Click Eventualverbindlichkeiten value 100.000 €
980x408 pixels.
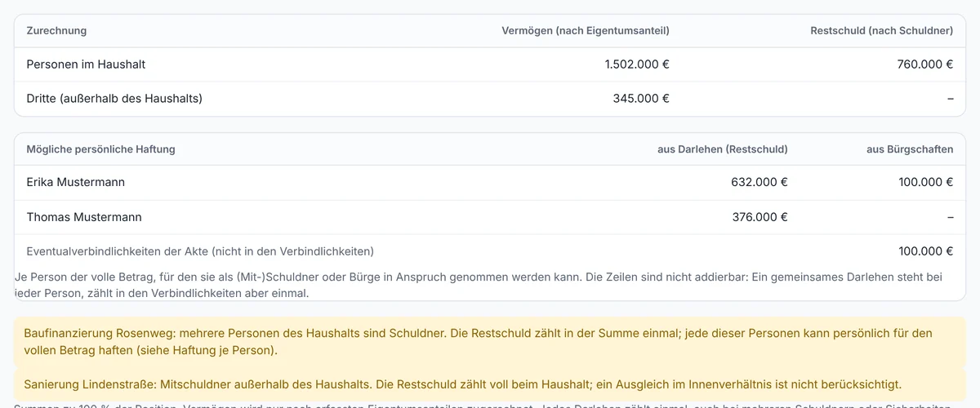(x=926, y=251)
